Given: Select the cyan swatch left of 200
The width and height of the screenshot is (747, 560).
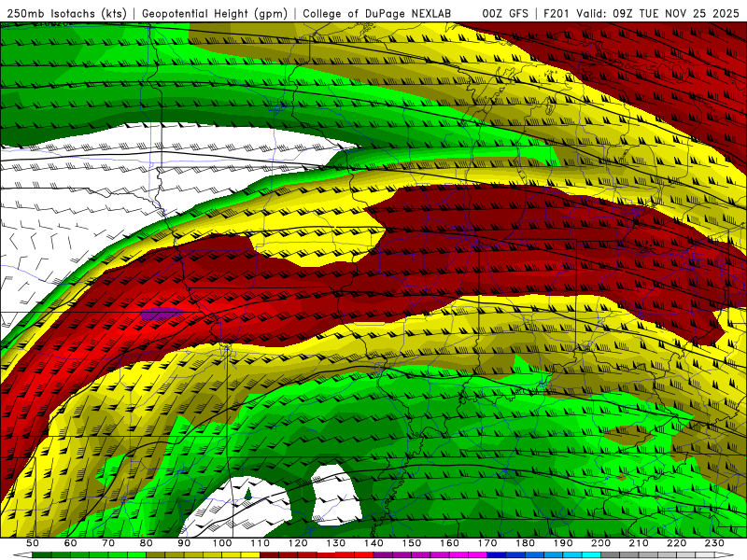Looking at the screenshot, I should (591, 555).
